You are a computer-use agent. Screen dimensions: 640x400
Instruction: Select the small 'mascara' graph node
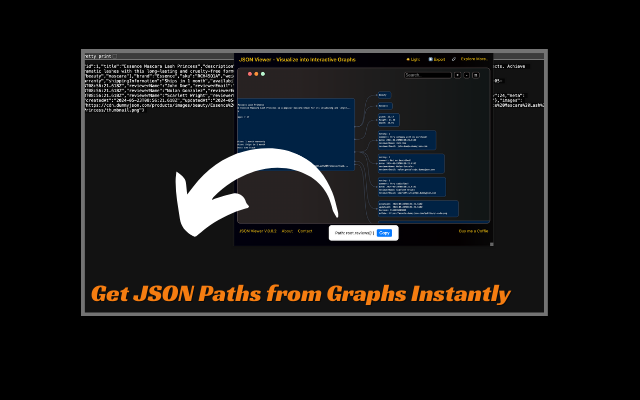tap(385, 106)
